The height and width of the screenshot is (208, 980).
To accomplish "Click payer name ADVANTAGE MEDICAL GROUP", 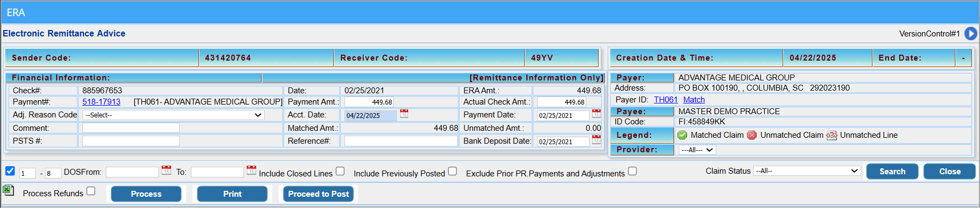I will (737, 78).
